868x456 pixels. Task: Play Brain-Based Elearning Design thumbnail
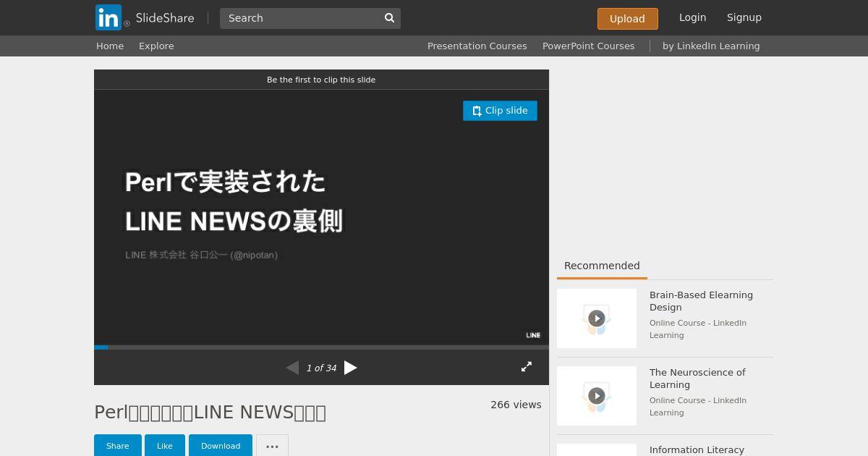[597, 318]
